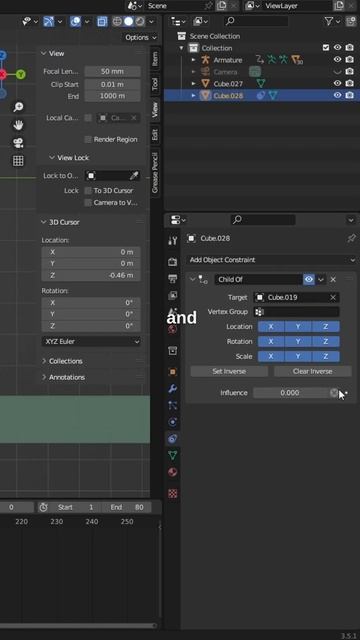The height and width of the screenshot is (640, 360).
Task: Click the pin icon next to Cube.028 header
Action: click(351, 238)
